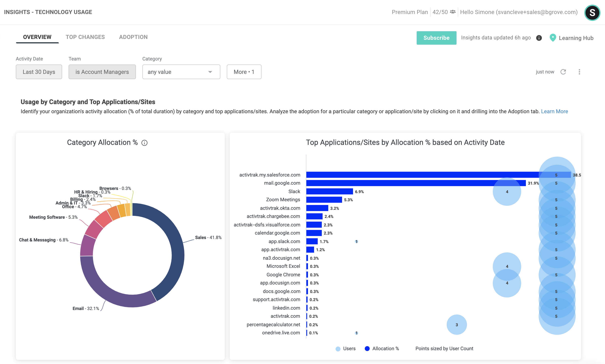Switch to the Adoption tab
This screenshot has width=605, height=364.
[x=133, y=37]
